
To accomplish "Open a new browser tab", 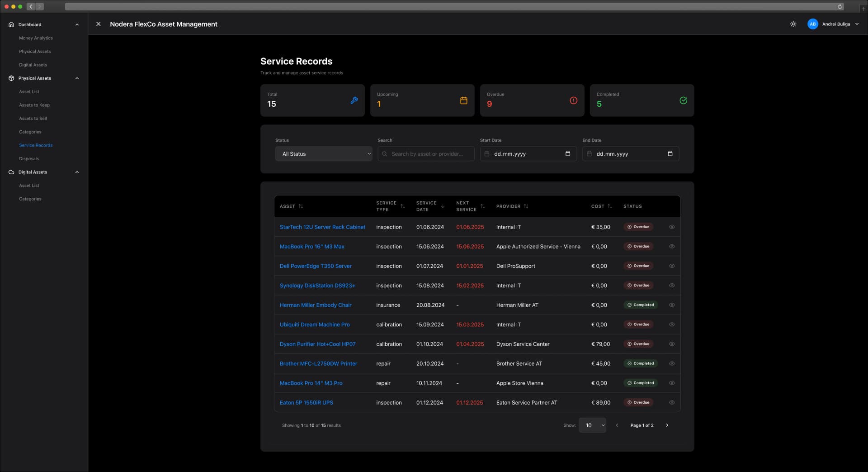I will point(863,8).
